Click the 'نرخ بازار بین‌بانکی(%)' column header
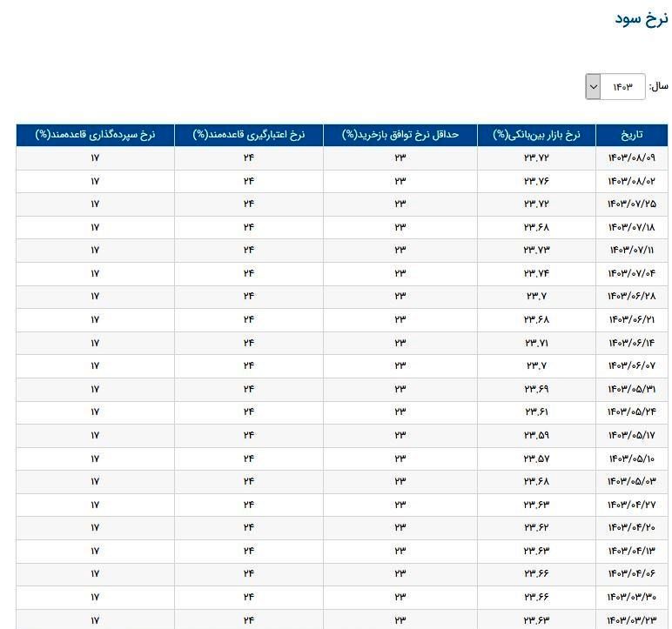 (536, 135)
